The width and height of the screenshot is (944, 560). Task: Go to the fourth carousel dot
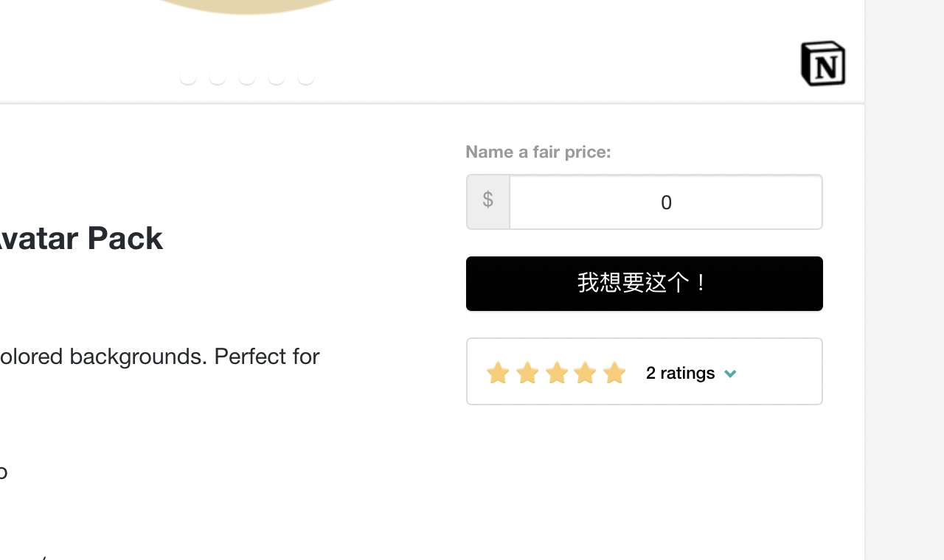tap(277, 76)
